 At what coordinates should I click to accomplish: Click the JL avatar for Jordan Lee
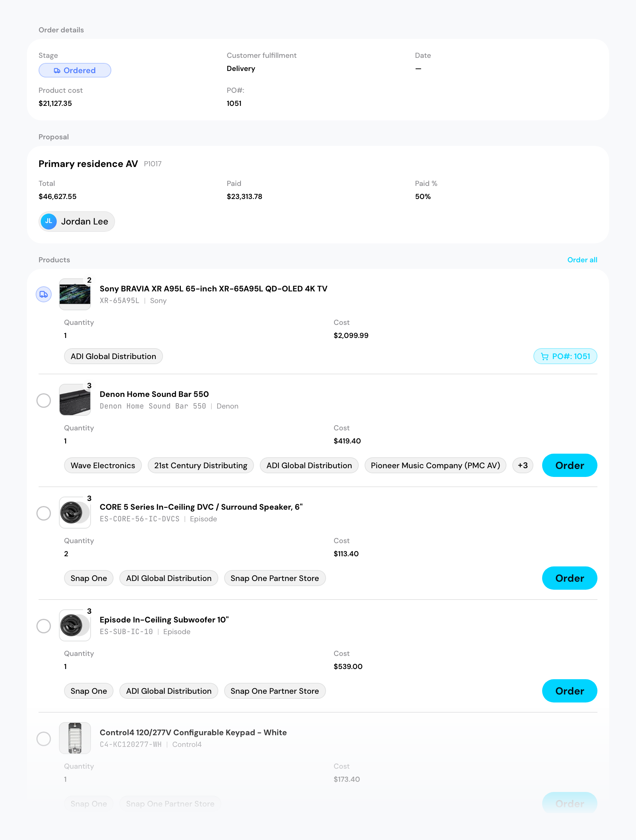click(x=49, y=222)
